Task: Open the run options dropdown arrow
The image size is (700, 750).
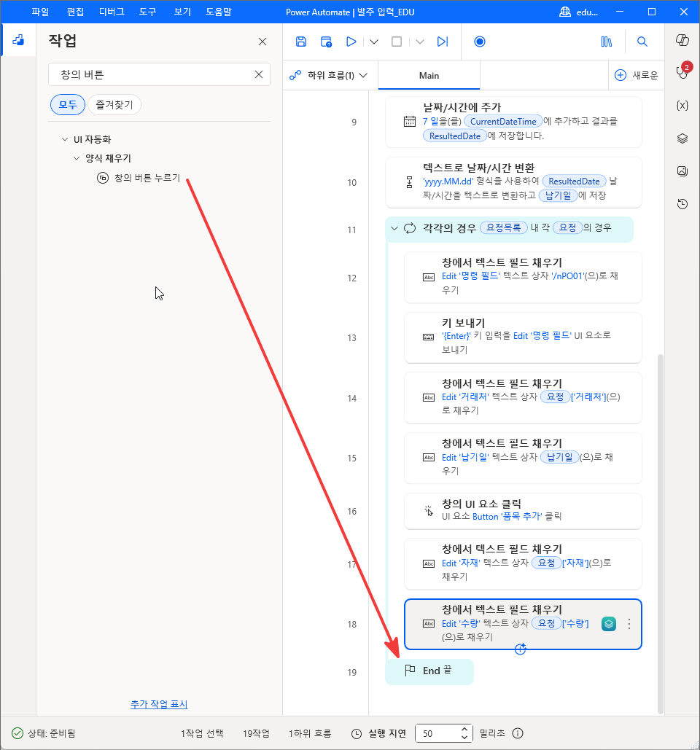Action: tap(374, 42)
